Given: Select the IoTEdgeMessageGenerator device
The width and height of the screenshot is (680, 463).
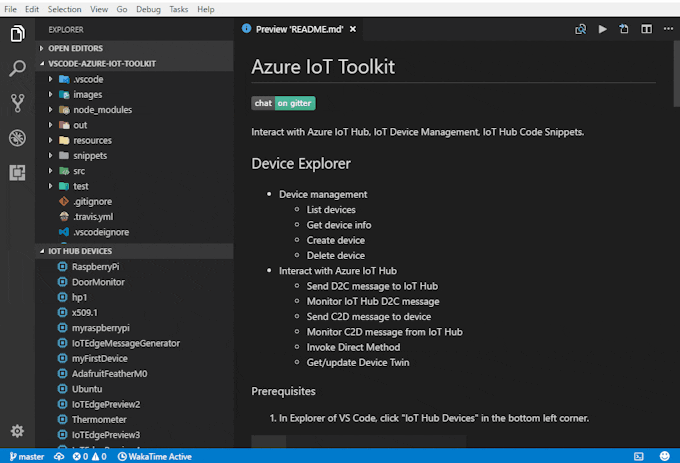Looking at the screenshot, I should point(134,343).
